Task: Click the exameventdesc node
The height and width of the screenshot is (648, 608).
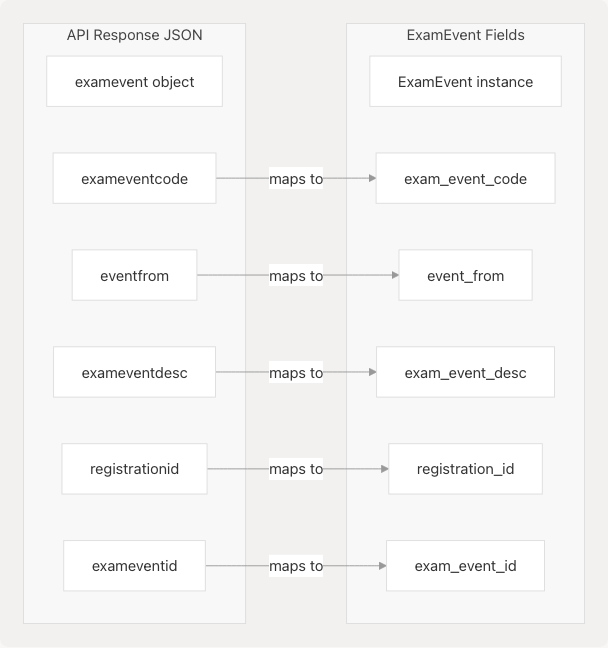Action: (134, 373)
